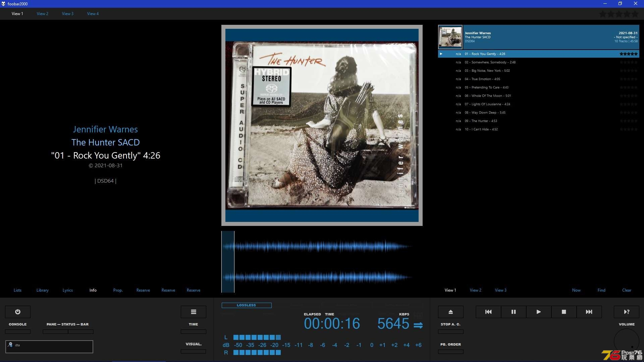The image size is (644, 362).
Task: Rate track with top-right star rating
Action: coord(619,14)
